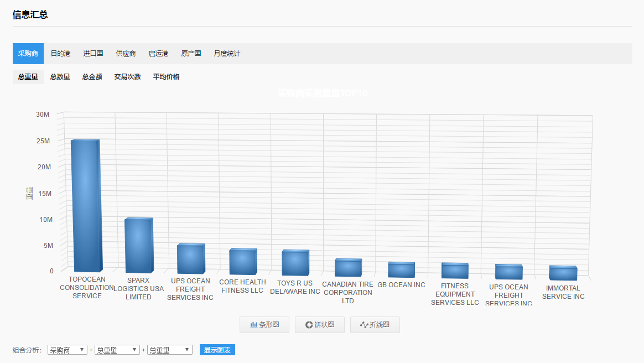Open the middle 总重量 dropdown

point(117,350)
